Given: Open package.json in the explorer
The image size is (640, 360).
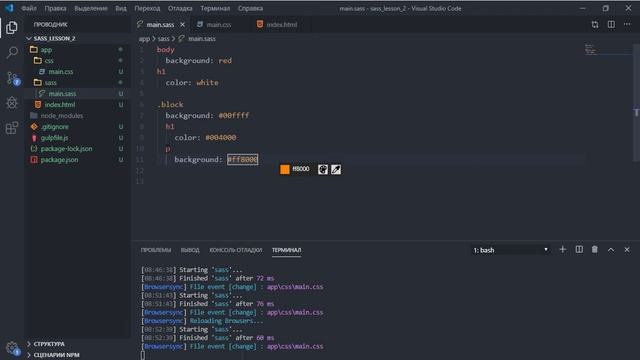Looking at the screenshot, I should point(78,160).
